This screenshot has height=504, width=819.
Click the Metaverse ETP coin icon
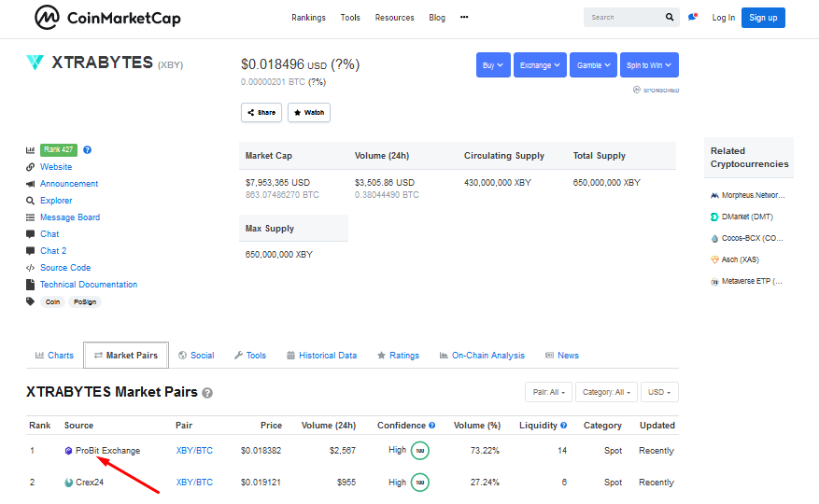(x=714, y=282)
